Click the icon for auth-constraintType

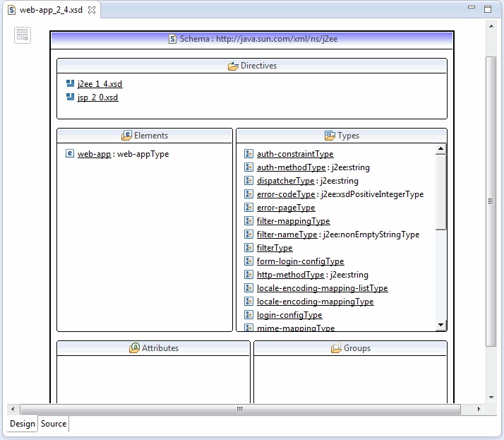248,154
